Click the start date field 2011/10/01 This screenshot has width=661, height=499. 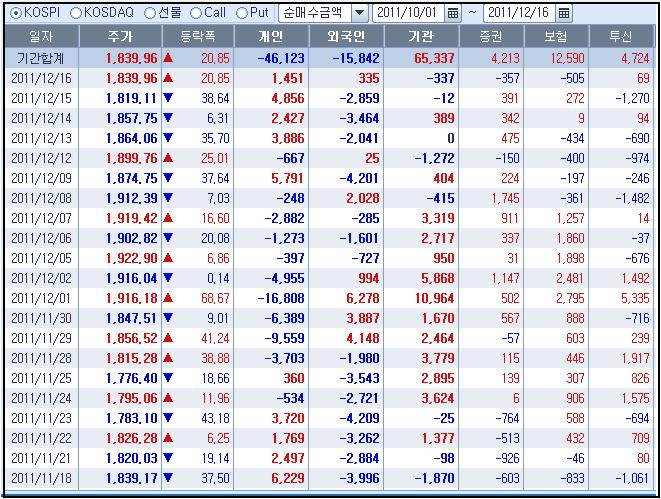point(408,13)
